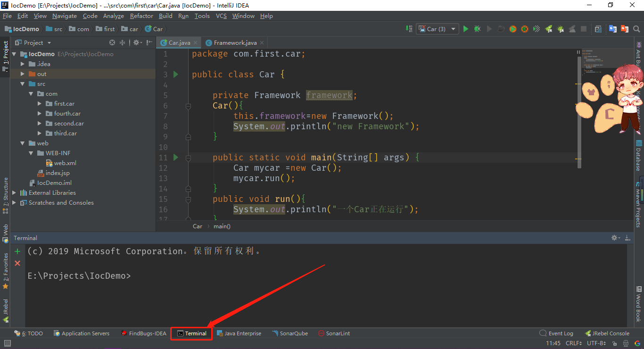
Task: Click the blue Google Translate icon
Action: pos(613,29)
